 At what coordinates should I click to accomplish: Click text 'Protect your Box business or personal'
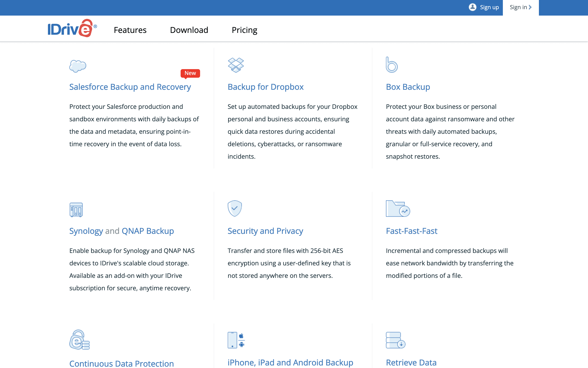[441, 107]
